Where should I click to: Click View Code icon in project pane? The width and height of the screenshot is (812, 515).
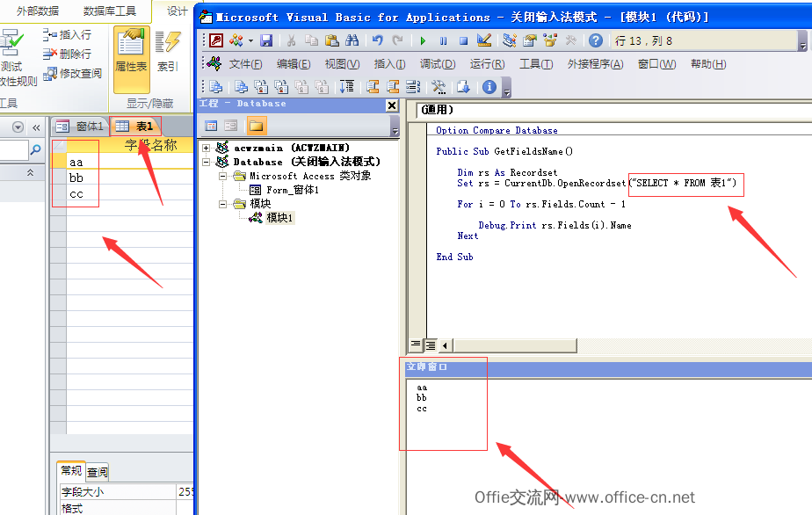tap(211, 126)
